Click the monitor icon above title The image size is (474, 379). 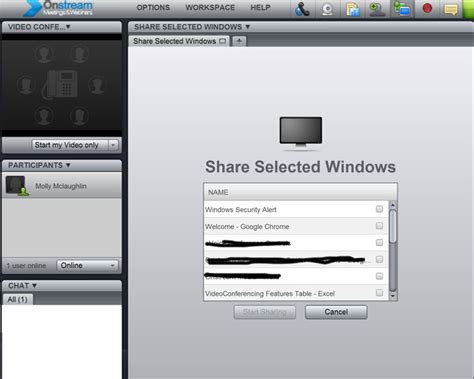click(301, 133)
